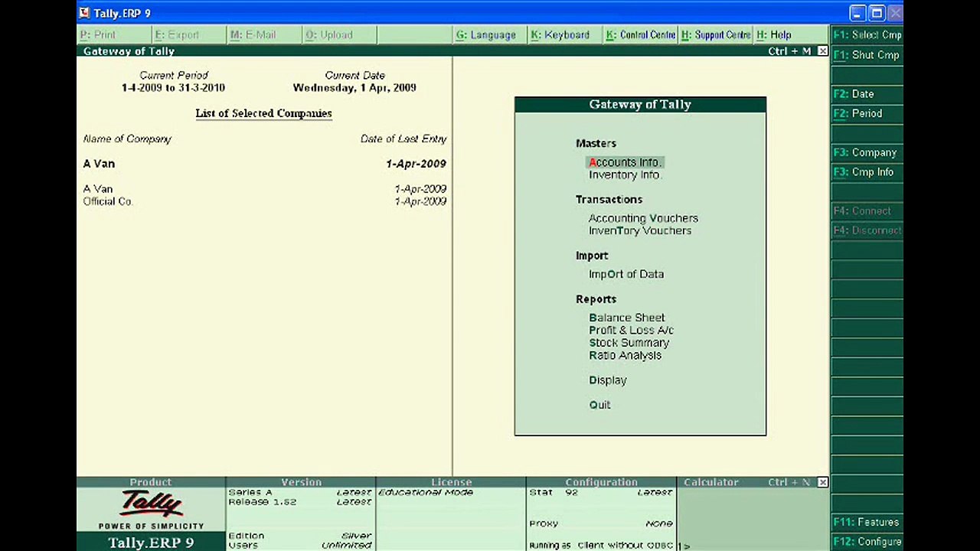This screenshot has width=980, height=551.
Task: Open the Control Centre
Action: tap(640, 34)
